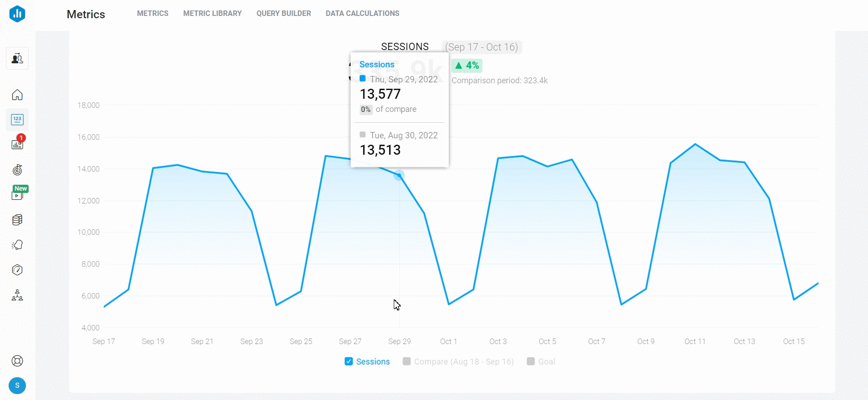Screen dimensions: 868x400
Task: Uncheck the Sessions legend checkbox
Action: (349, 361)
